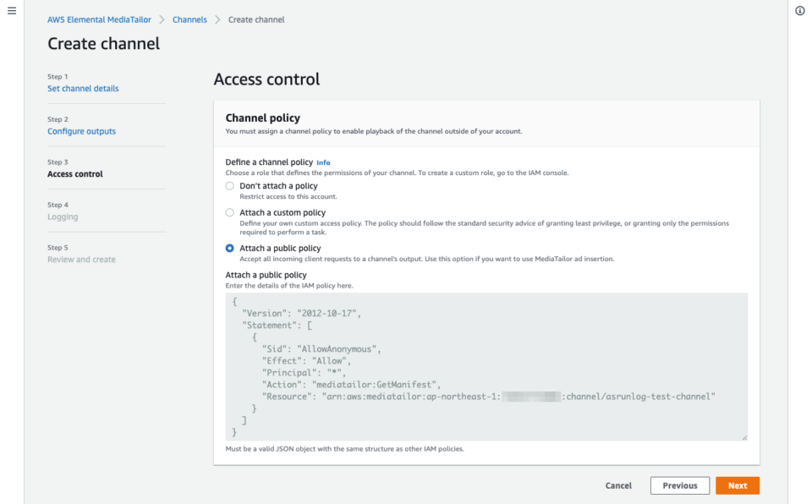Select the "Attach a public policy" radio

click(230, 249)
